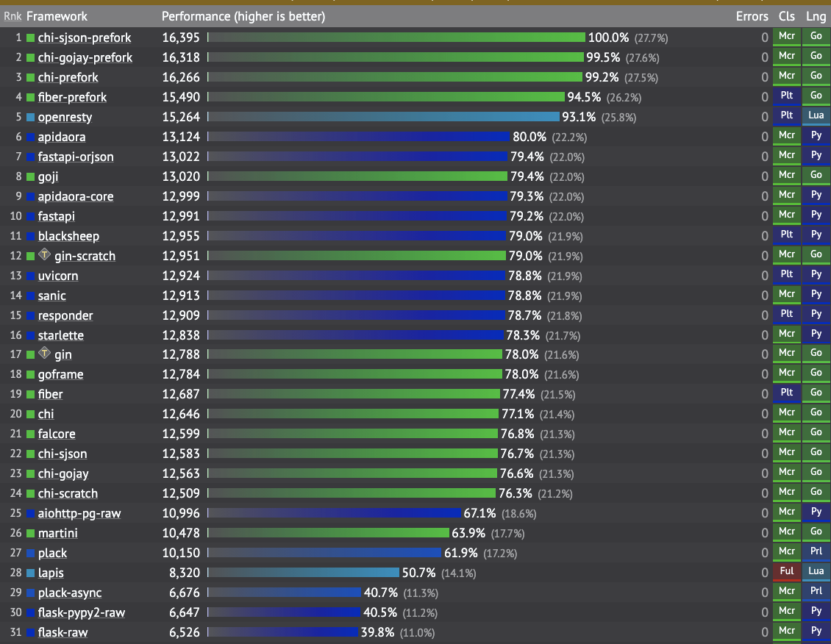
Task: Click the Mcr tag in chi-sjson-prefork row
Action: click(x=786, y=37)
